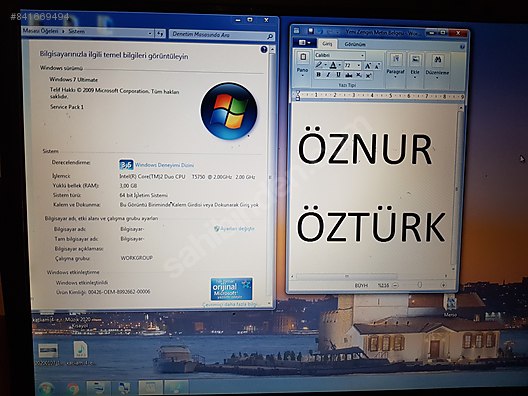Click the Windows Start orb

tap(46, 389)
